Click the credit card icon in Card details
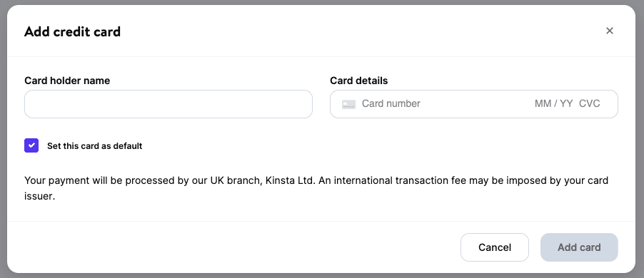The height and width of the screenshot is (278, 644). pos(348,104)
